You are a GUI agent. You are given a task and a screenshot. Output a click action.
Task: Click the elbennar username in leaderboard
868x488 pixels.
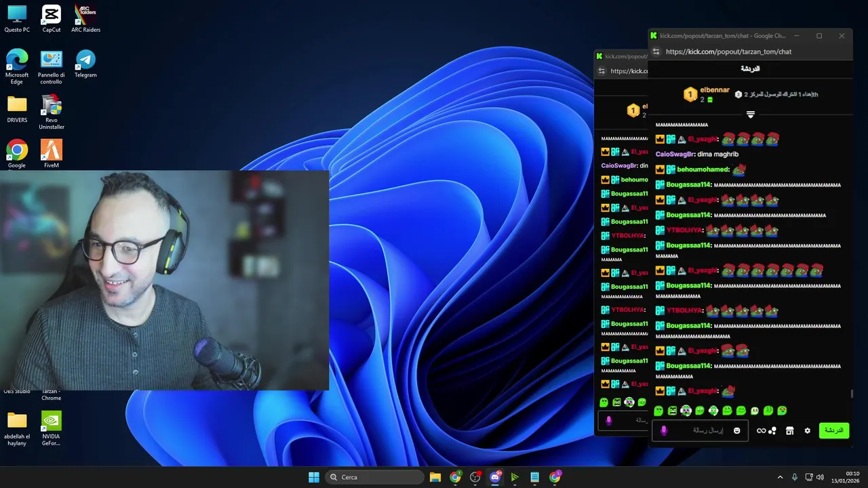coord(715,90)
